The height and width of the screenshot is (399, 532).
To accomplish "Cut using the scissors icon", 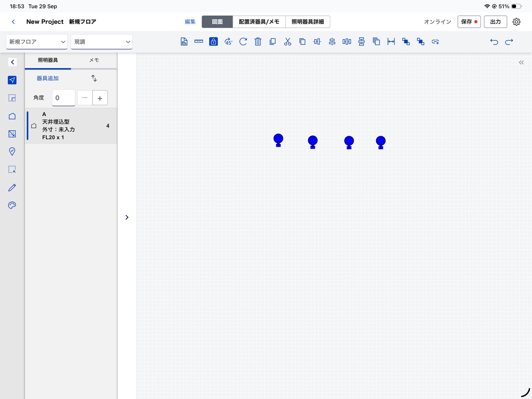I will tap(287, 42).
